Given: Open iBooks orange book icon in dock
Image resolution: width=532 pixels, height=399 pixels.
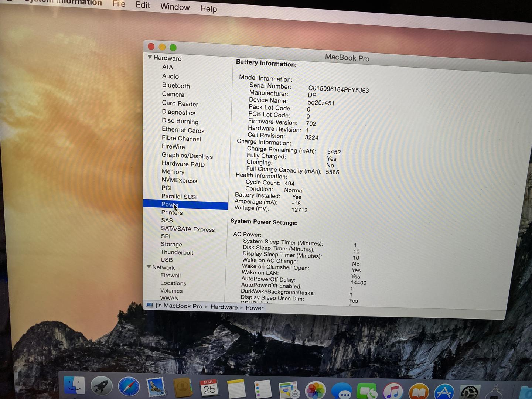Looking at the screenshot, I should [x=419, y=392].
